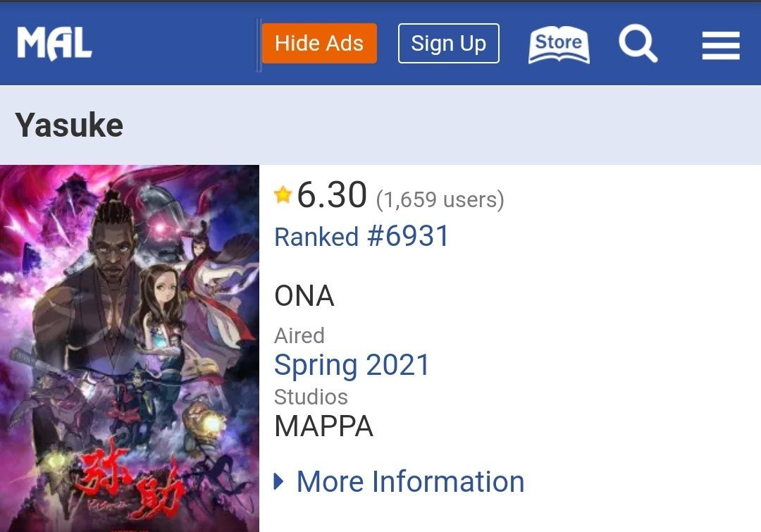The width and height of the screenshot is (761, 532).
Task: Click the 1,659 users count
Action: point(440,200)
